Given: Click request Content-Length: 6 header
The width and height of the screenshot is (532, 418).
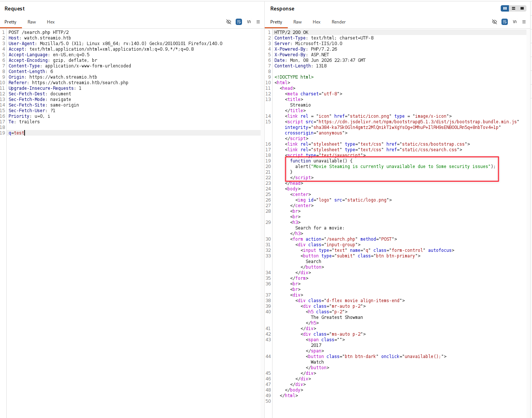Looking at the screenshot, I should (31, 72).
